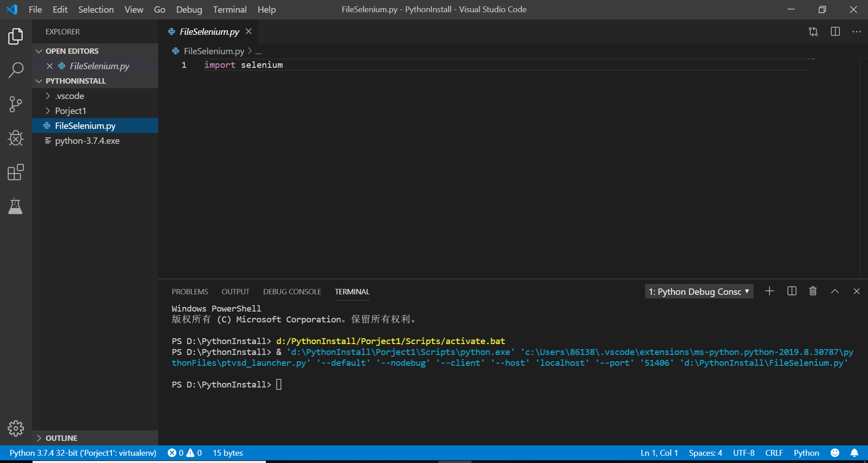This screenshot has width=868, height=463.
Task: Click CRLF end of line setting
Action: pyautogui.click(x=774, y=453)
